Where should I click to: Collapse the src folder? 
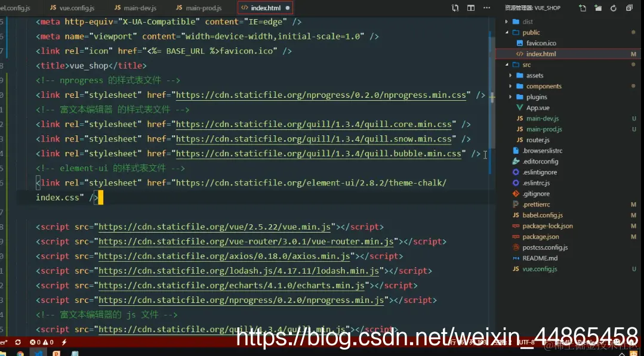tap(526, 65)
